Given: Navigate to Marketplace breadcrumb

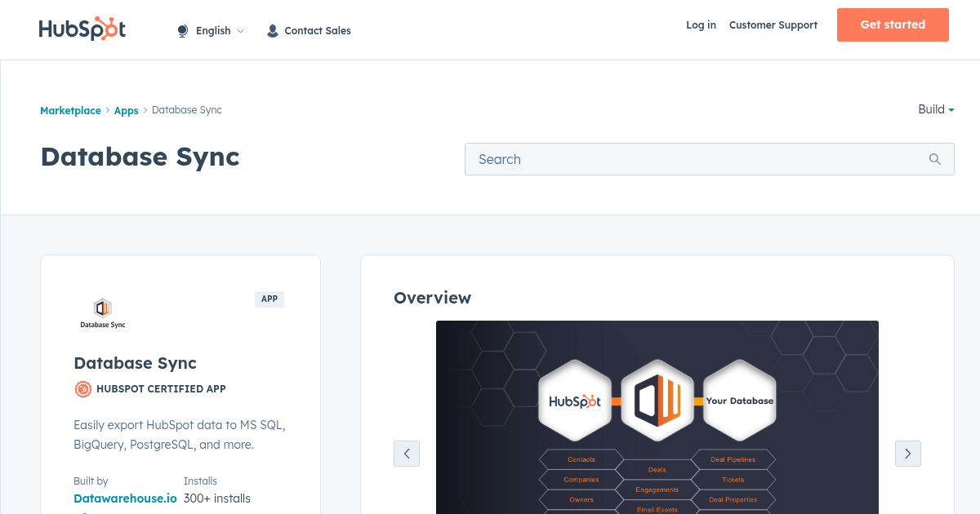Looking at the screenshot, I should coord(70,110).
